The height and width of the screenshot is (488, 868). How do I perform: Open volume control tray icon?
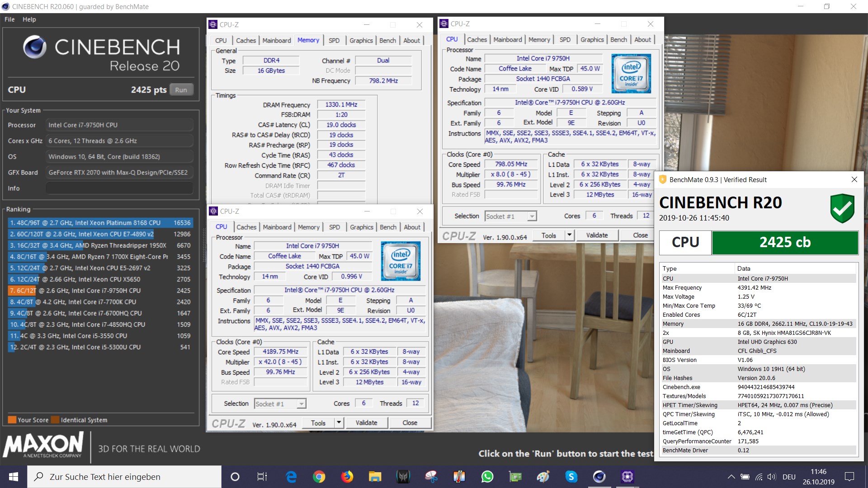772,477
